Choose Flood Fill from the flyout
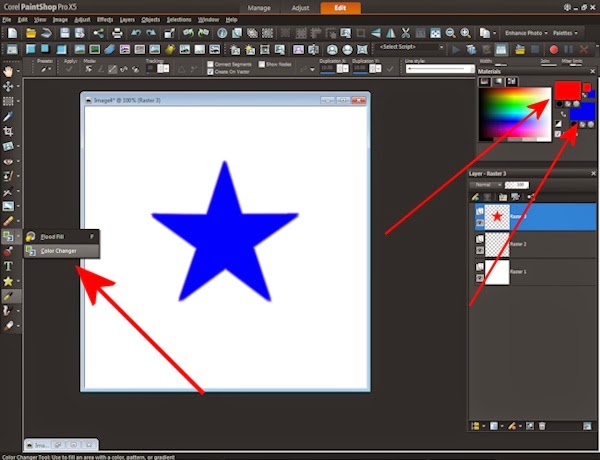 click(x=61, y=237)
